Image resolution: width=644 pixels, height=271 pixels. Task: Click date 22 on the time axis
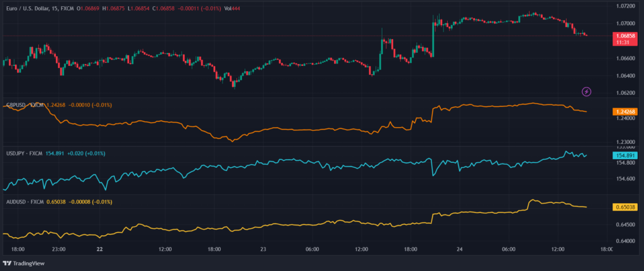[x=100, y=249]
